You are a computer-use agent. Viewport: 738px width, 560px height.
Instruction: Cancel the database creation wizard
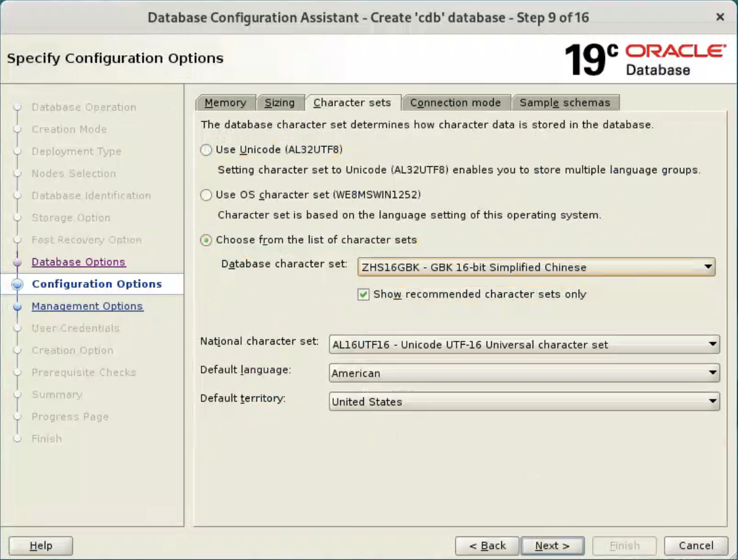[x=696, y=545]
